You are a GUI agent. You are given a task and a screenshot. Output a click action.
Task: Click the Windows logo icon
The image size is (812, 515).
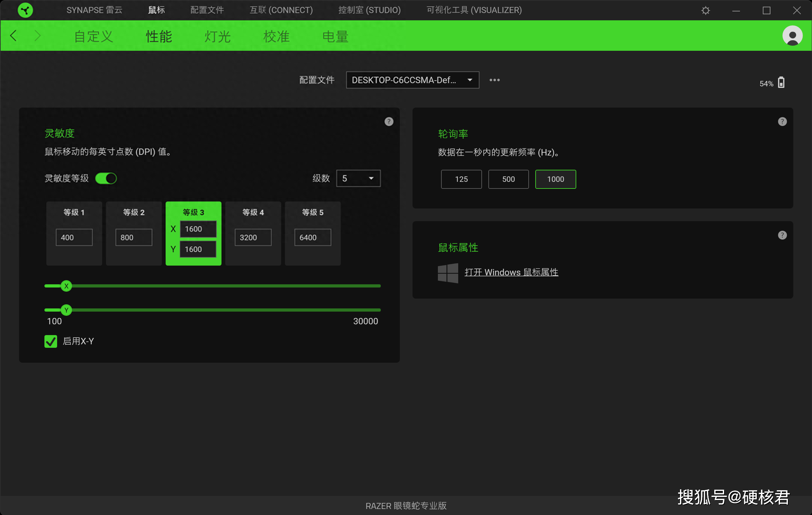tap(448, 273)
